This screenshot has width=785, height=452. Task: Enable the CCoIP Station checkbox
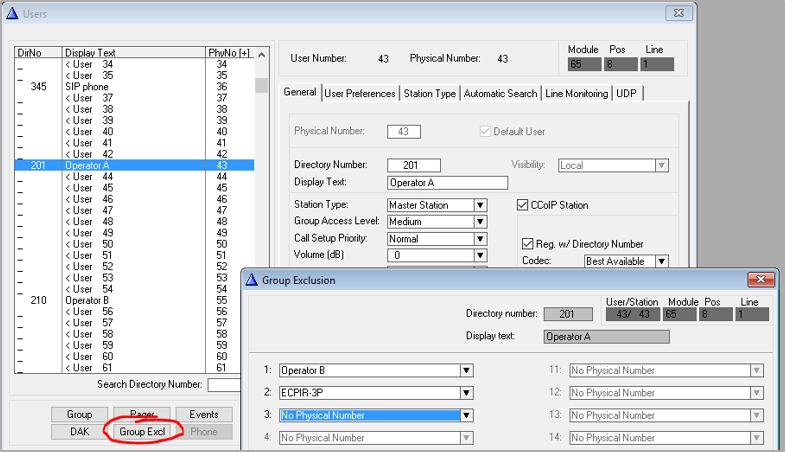pos(523,205)
